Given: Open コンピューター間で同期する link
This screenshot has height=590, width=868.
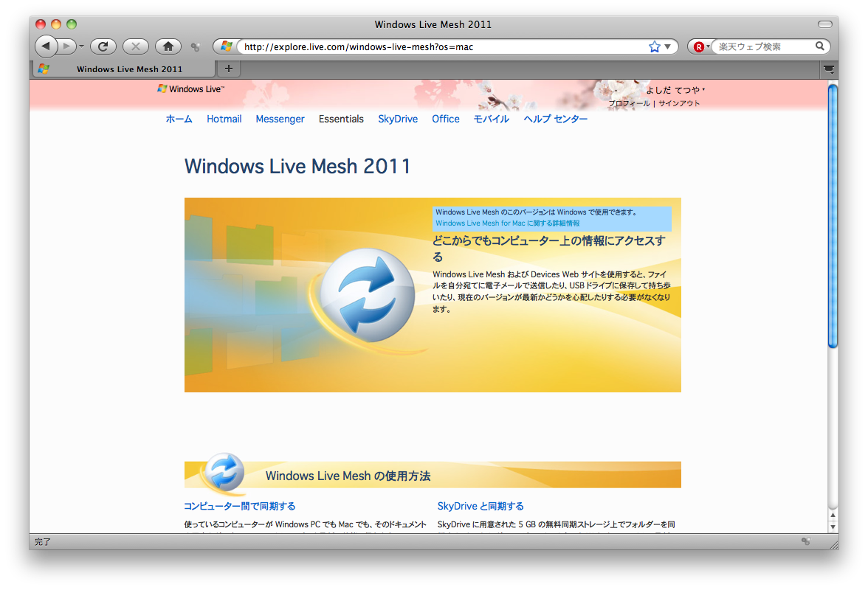Looking at the screenshot, I should click(240, 506).
